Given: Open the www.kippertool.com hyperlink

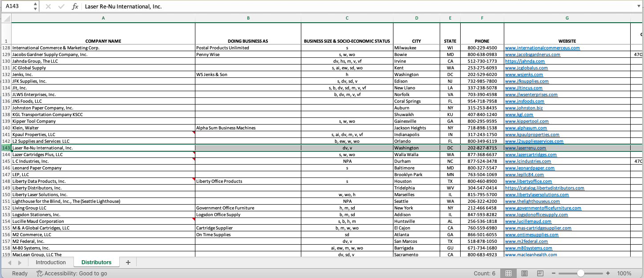Looking at the screenshot, I should [x=527, y=121].
